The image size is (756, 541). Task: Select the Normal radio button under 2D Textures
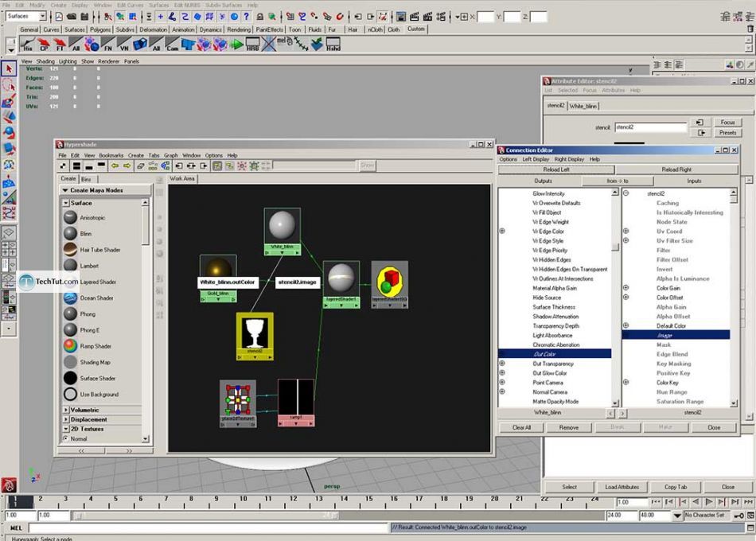pos(66,438)
